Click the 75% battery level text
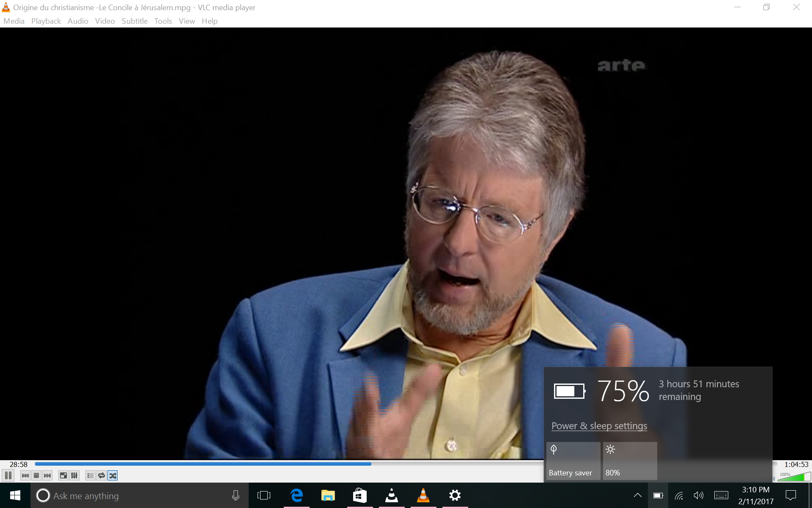This screenshot has width=812, height=508. click(x=623, y=391)
